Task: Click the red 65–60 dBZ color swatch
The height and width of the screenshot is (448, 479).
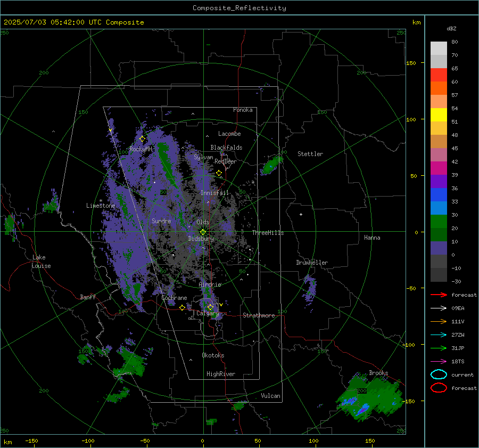Action: point(439,75)
